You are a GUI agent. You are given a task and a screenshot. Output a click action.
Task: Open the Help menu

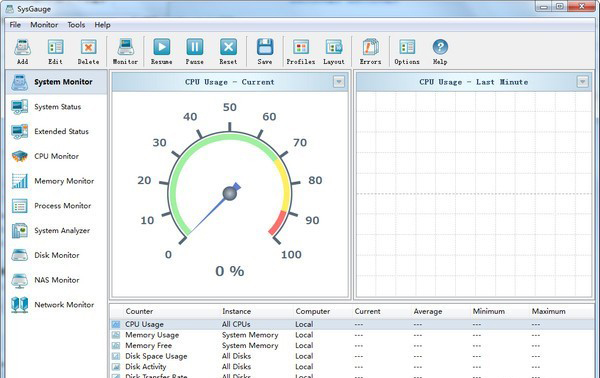(x=102, y=25)
